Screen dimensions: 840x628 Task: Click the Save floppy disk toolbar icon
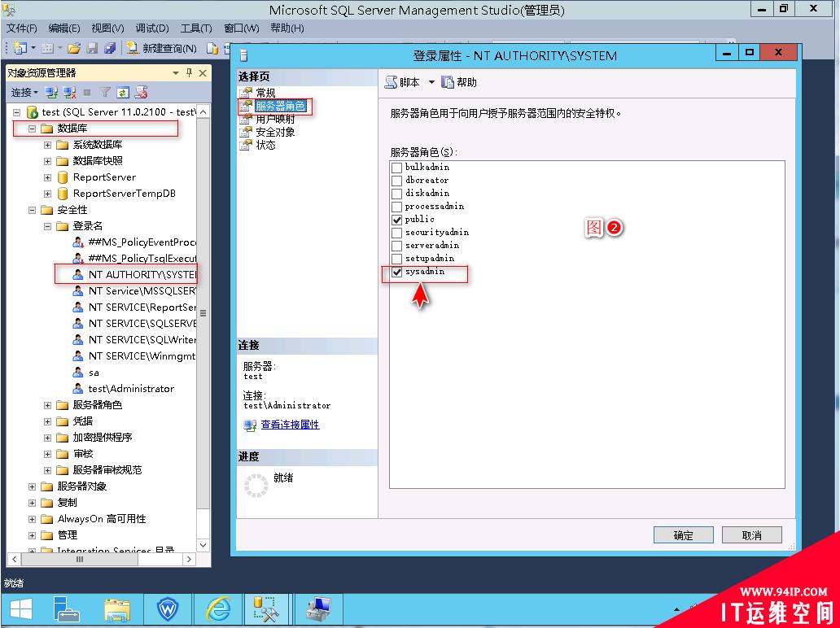pos(92,48)
